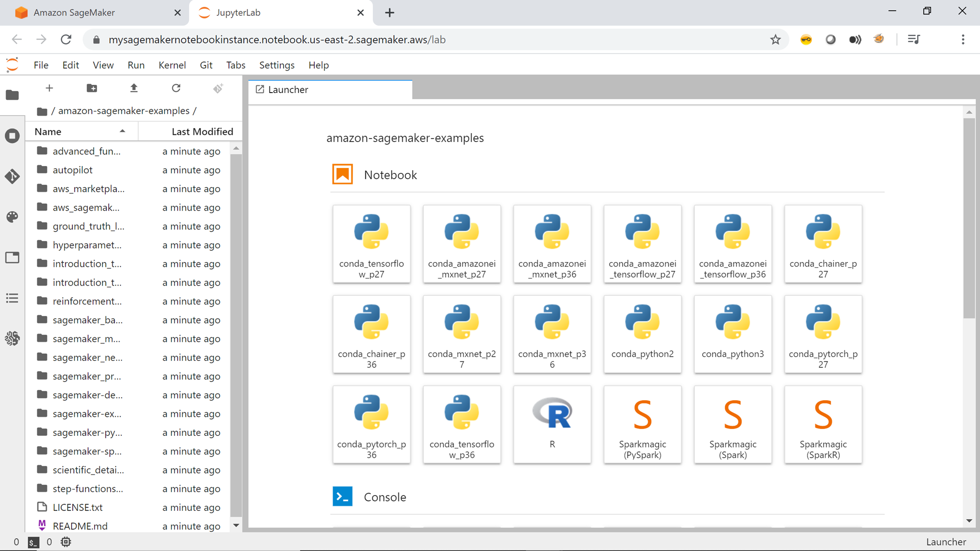Click the New Folder toolbar icon
This screenshot has height=551, width=980.
[92, 88]
